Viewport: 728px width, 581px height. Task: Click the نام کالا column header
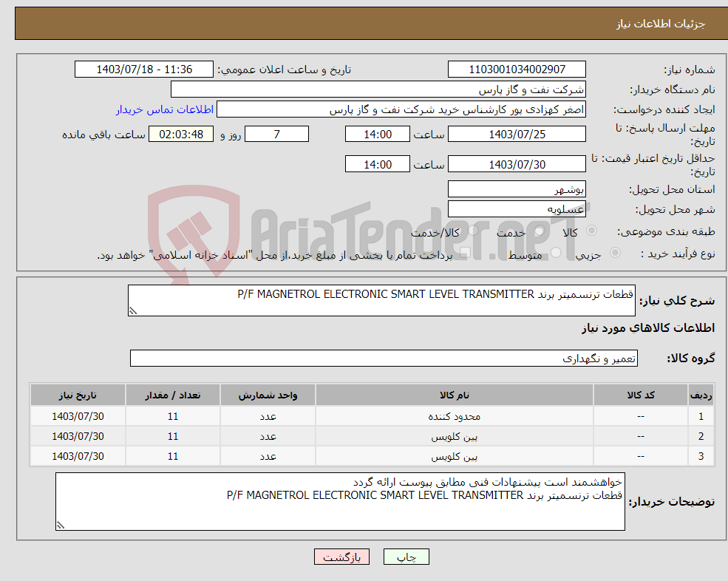[x=454, y=395]
